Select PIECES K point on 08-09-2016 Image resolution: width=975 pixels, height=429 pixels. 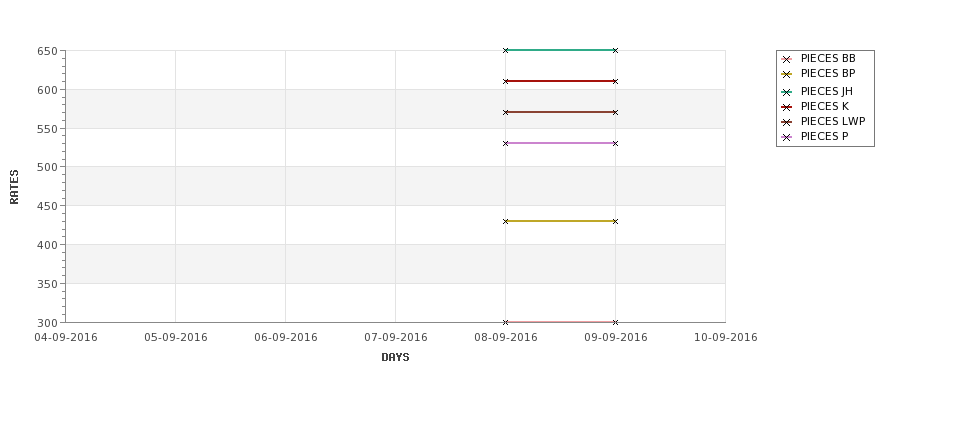tap(506, 81)
